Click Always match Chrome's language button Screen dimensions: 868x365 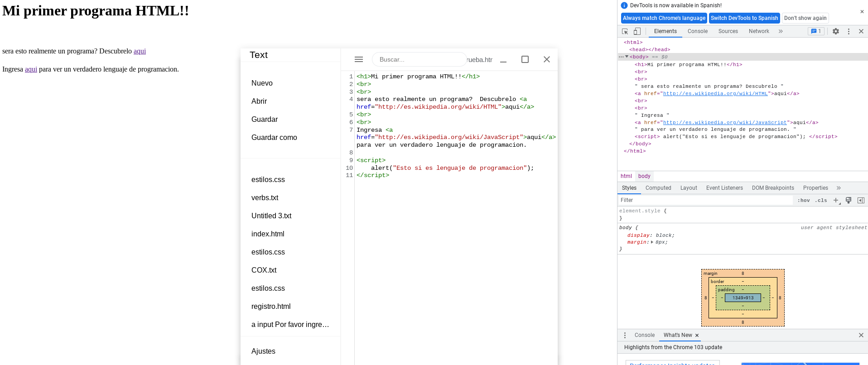coord(664,18)
